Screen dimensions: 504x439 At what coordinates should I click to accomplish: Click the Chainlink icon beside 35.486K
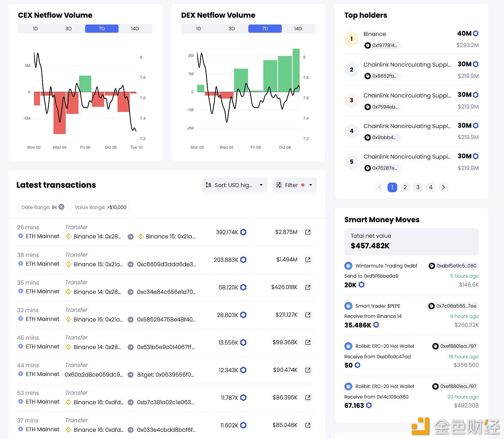coord(376,325)
